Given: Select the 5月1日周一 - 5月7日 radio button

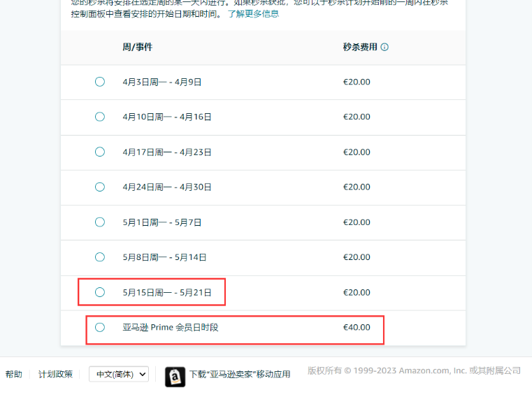Looking at the screenshot, I should click(x=100, y=222).
